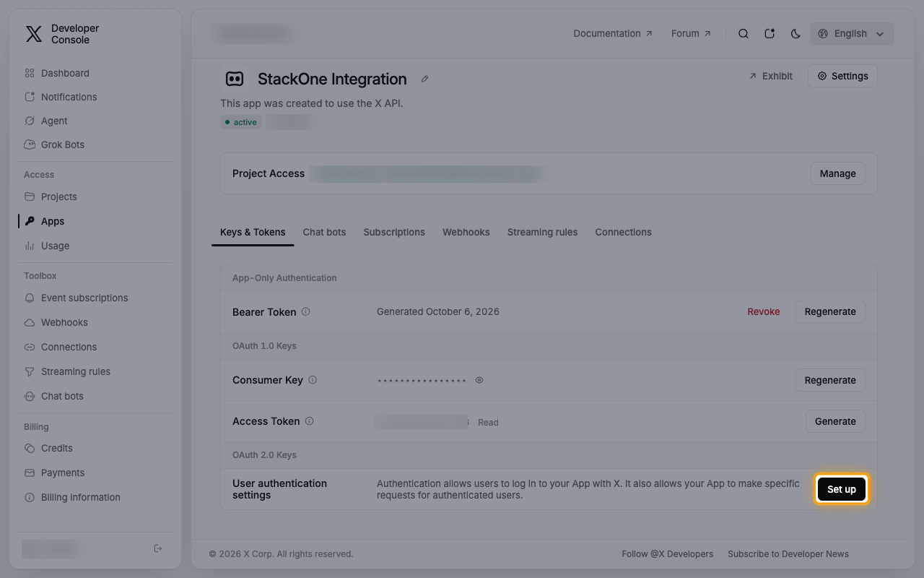Click the notification square icon in top bar
The height and width of the screenshot is (578, 924).
point(770,34)
